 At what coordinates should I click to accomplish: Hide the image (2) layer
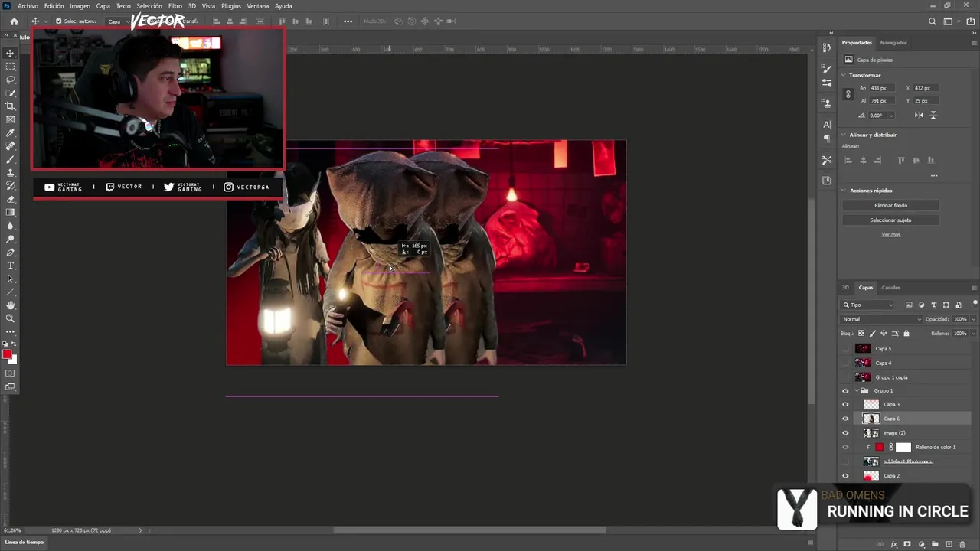click(x=845, y=433)
